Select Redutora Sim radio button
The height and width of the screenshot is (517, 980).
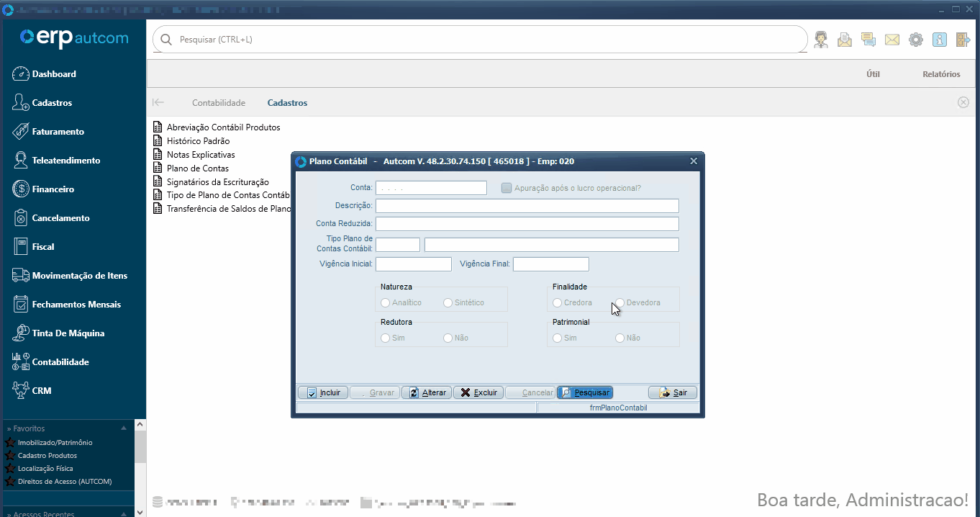pyautogui.click(x=386, y=338)
